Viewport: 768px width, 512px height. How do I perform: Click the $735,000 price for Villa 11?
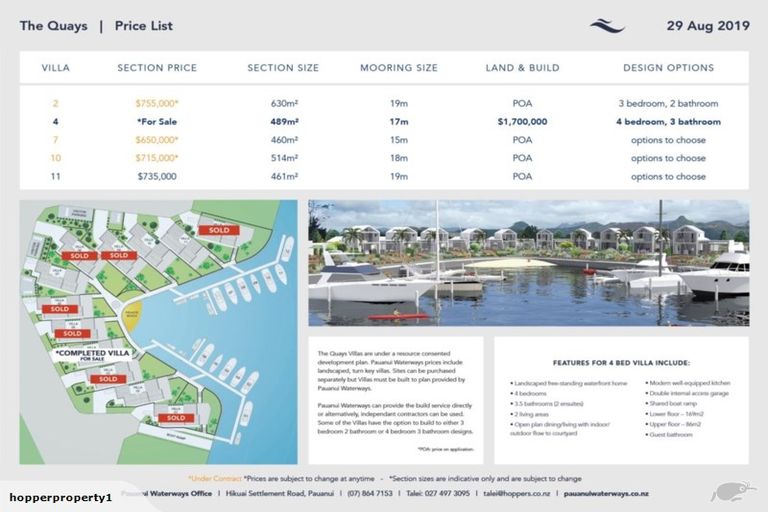pyautogui.click(x=157, y=176)
